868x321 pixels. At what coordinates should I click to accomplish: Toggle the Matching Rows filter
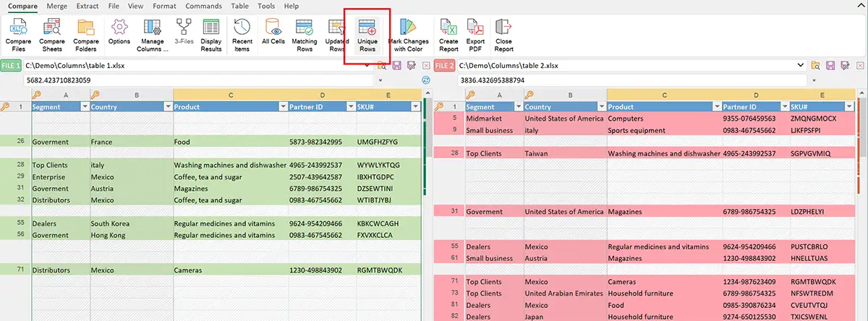(x=305, y=35)
